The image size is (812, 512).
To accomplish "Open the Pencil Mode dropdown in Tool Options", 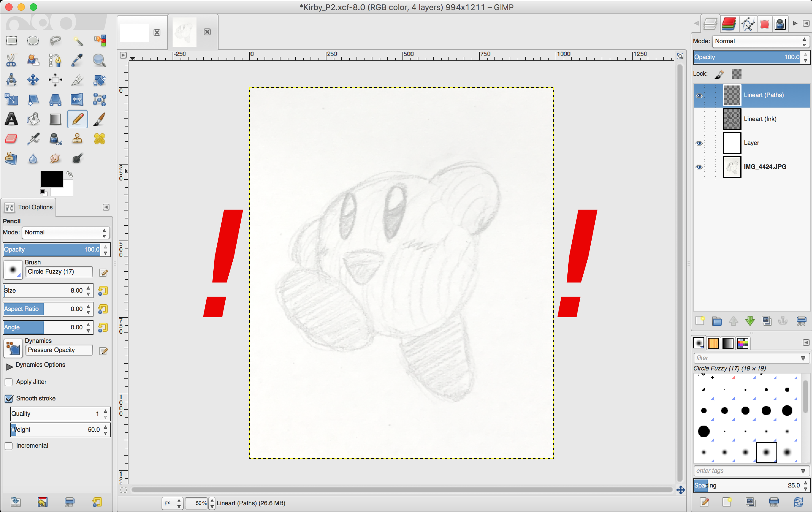I will tap(66, 233).
